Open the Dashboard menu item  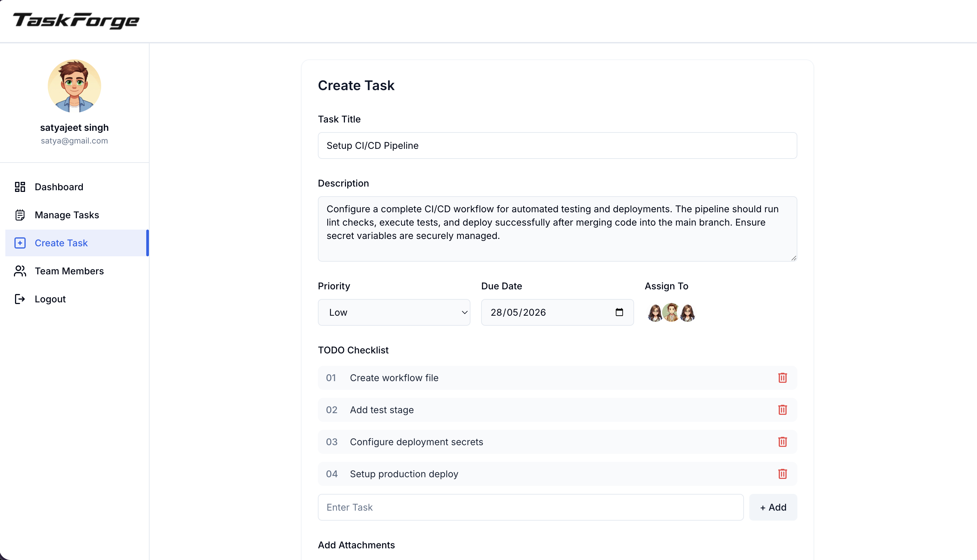(77, 187)
